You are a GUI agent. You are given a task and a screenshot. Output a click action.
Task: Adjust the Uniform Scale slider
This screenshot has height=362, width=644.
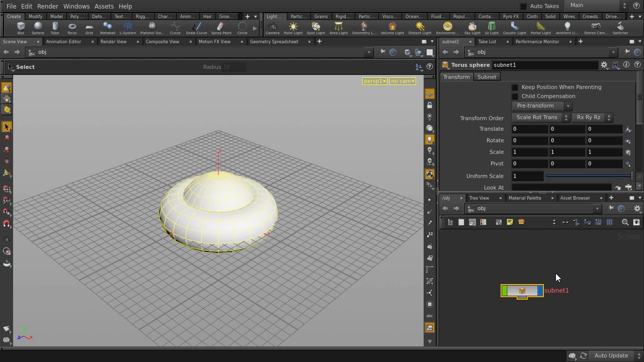(x=589, y=176)
